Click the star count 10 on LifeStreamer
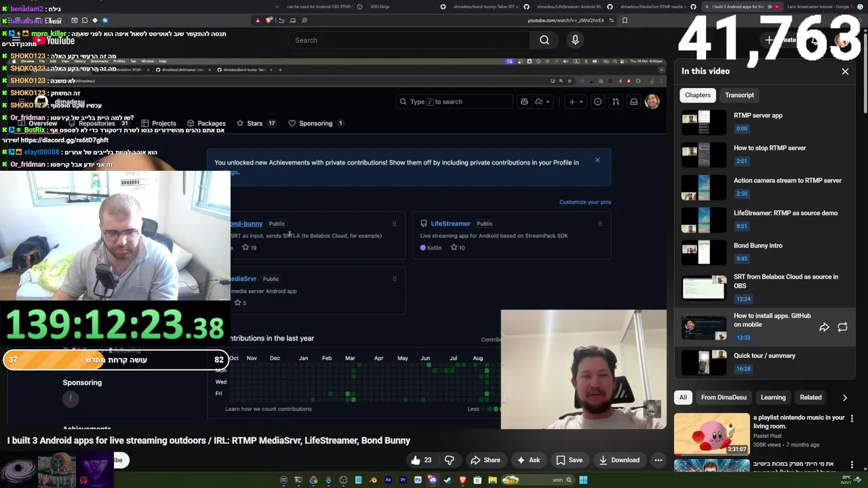The image size is (868, 488). pyautogui.click(x=458, y=248)
